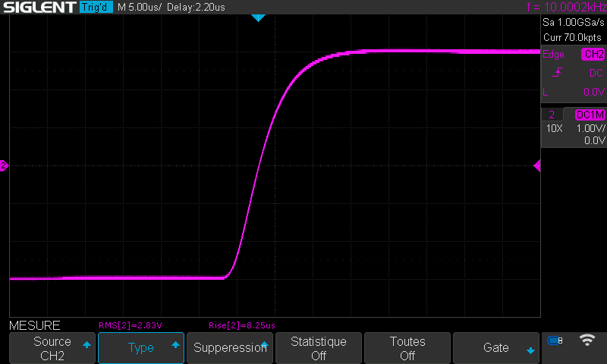Select the Type measurement menu button

(141, 348)
